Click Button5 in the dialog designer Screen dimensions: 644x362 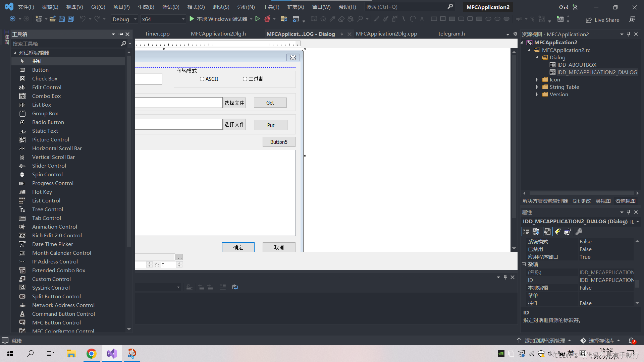tap(279, 141)
